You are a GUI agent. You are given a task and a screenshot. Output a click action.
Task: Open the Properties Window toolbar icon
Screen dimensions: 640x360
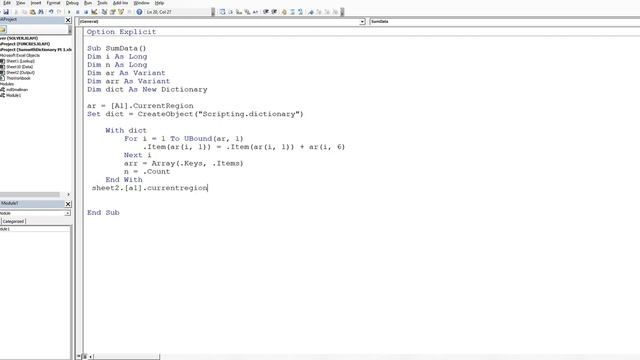click(x=113, y=12)
